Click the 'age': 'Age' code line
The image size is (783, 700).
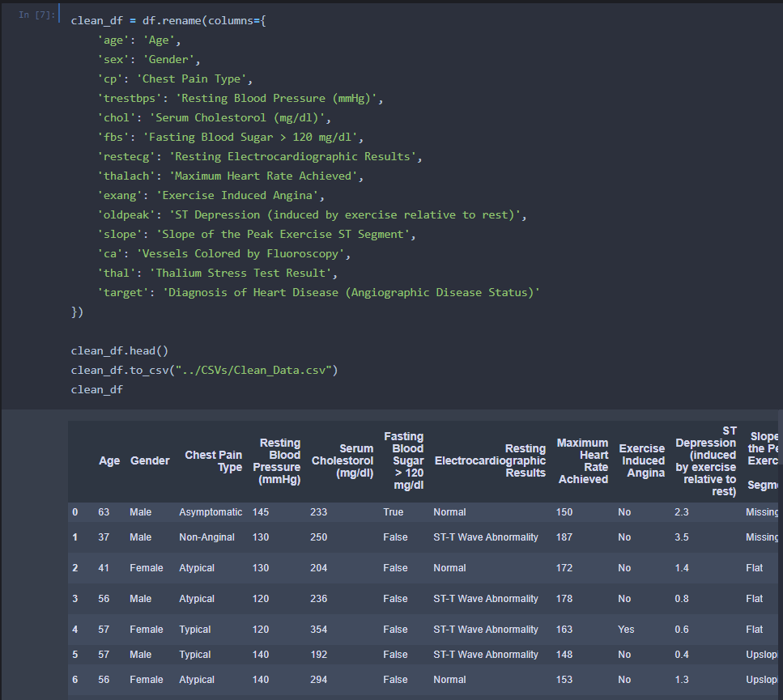pyautogui.click(x=138, y=40)
